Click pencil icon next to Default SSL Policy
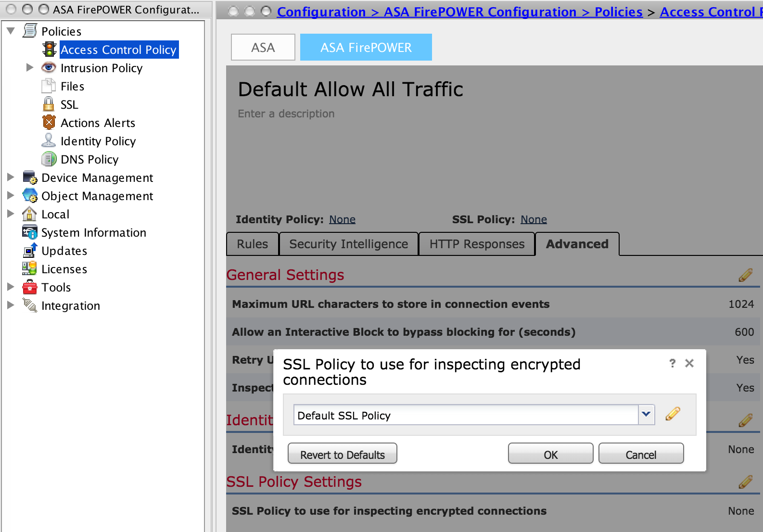 673,414
